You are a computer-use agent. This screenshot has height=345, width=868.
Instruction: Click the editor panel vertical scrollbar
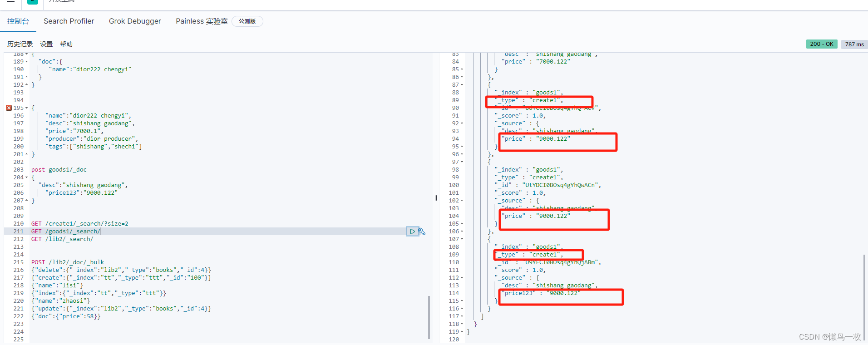429,317
